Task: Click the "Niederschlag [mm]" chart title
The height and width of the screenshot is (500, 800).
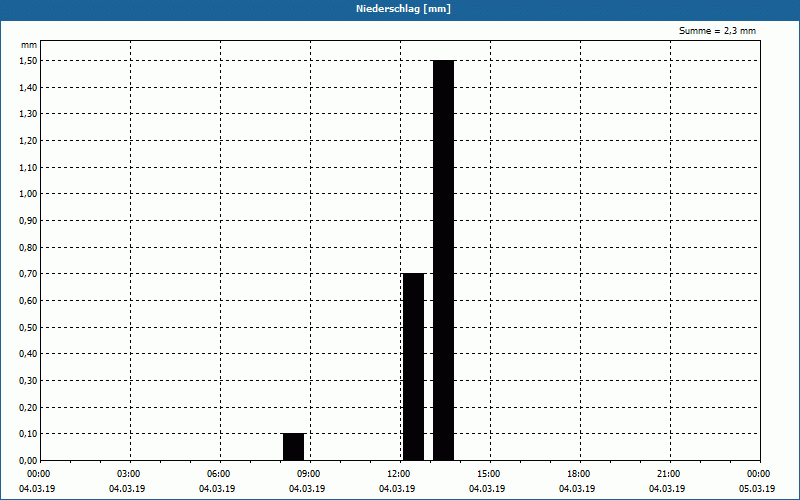Action: pyautogui.click(x=403, y=9)
